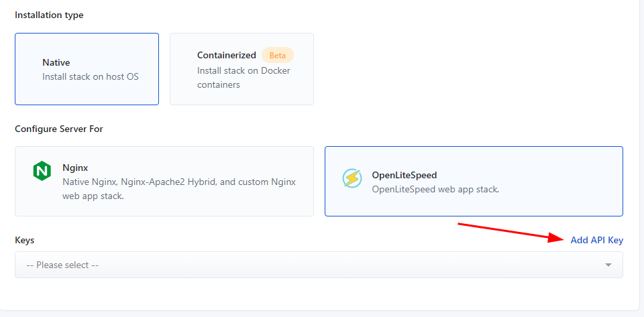Click 'Install stack on Docker containers' text
644x317 pixels.
click(244, 77)
